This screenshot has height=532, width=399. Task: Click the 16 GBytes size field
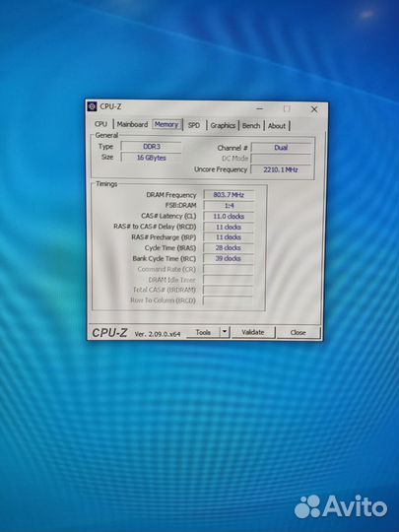(x=152, y=158)
